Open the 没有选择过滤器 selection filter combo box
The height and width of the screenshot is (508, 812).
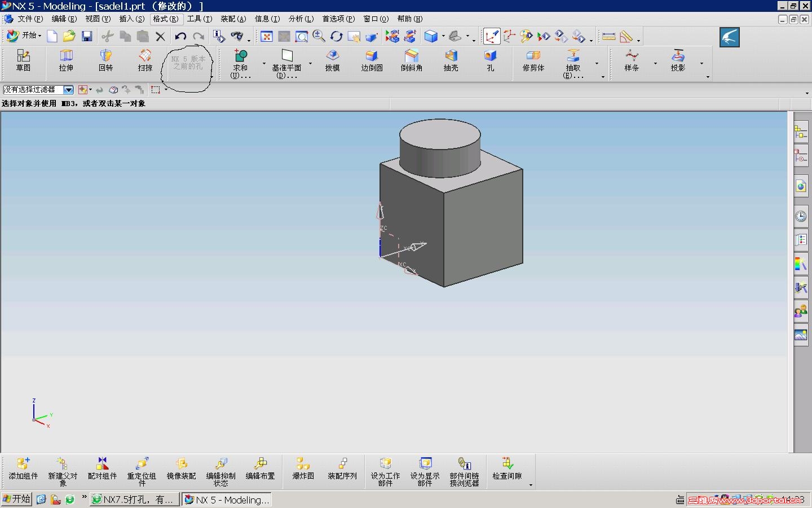[x=38, y=90]
